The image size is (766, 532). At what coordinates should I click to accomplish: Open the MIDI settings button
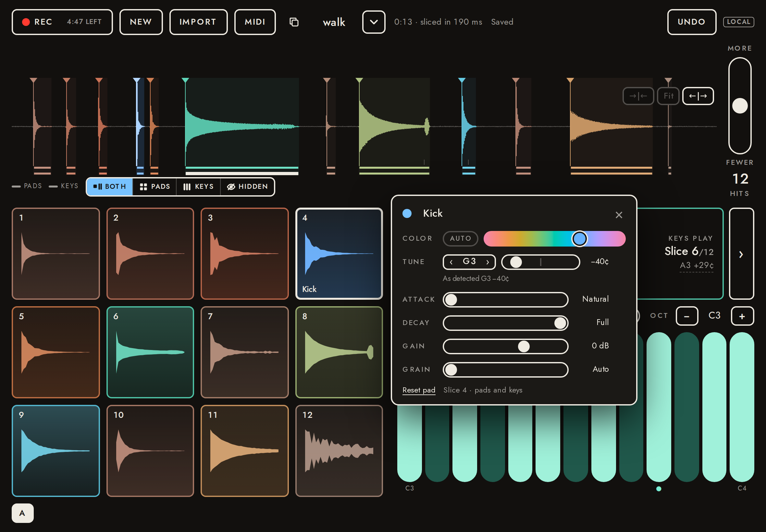[255, 22]
